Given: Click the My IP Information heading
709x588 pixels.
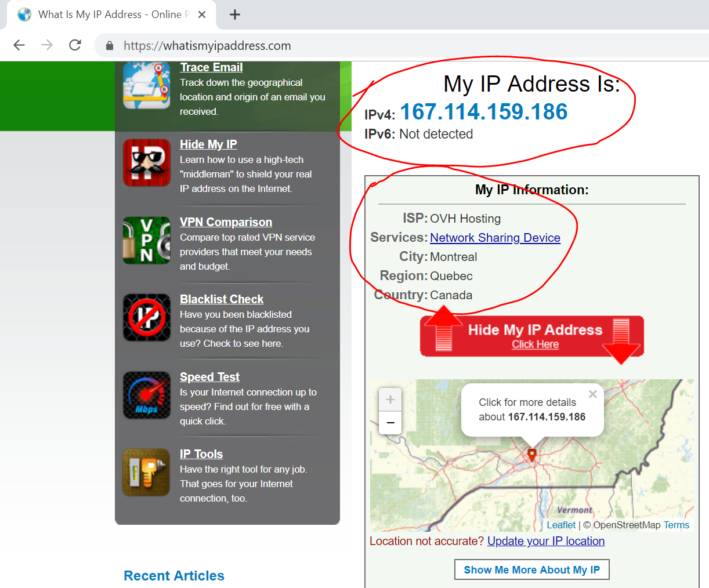Looking at the screenshot, I should 532,190.
